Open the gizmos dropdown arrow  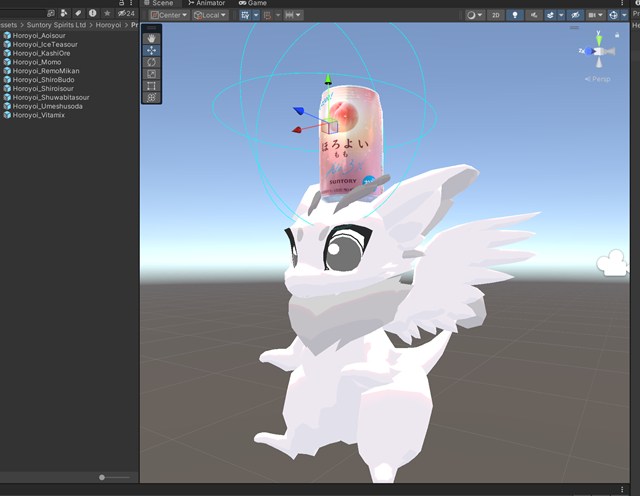(x=624, y=15)
